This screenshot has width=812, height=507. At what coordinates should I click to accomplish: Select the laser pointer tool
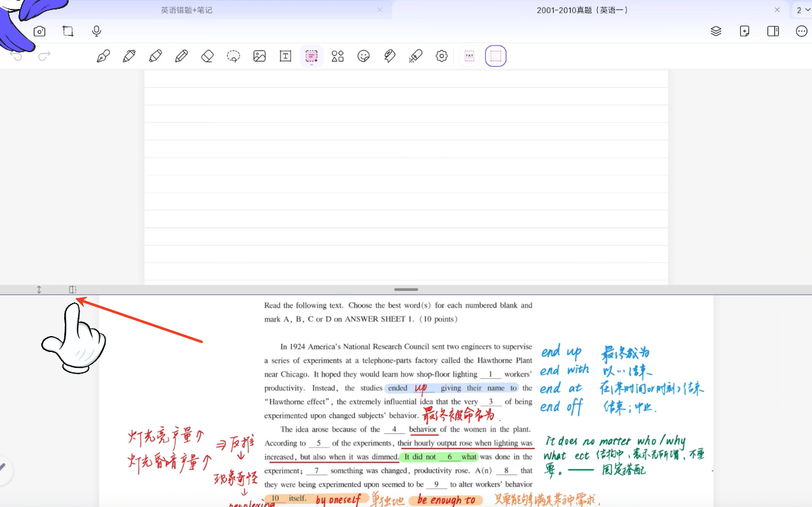click(x=416, y=56)
